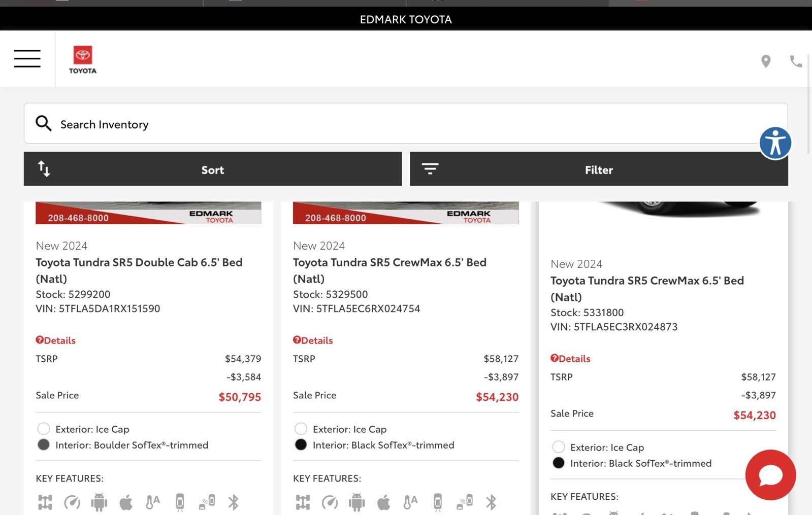This screenshot has width=812, height=515.
Task: Click Bluetooth icon on Double Cab
Action: [x=234, y=502]
